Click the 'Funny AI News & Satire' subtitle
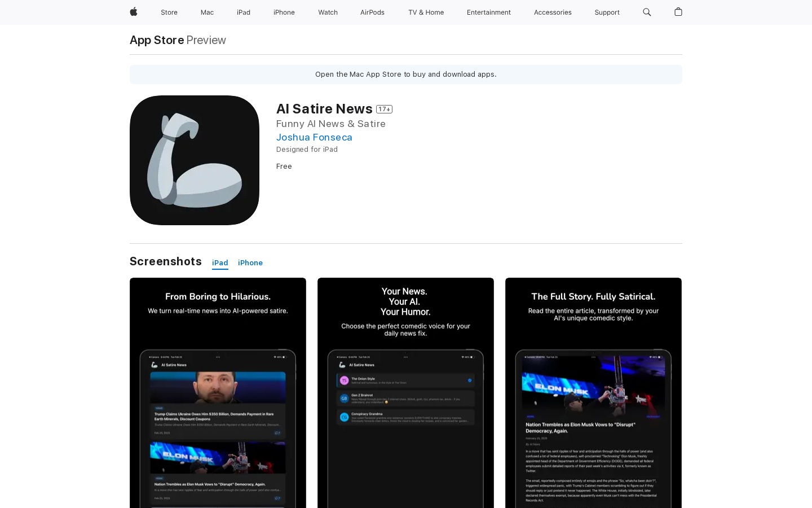The image size is (812, 508). tap(331, 124)
